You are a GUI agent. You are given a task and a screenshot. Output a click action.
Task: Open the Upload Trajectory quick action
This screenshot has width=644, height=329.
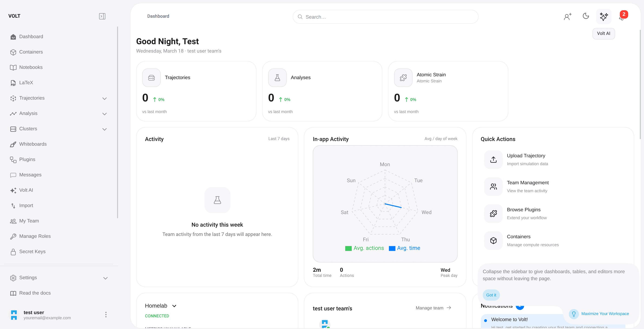point(553,160)
